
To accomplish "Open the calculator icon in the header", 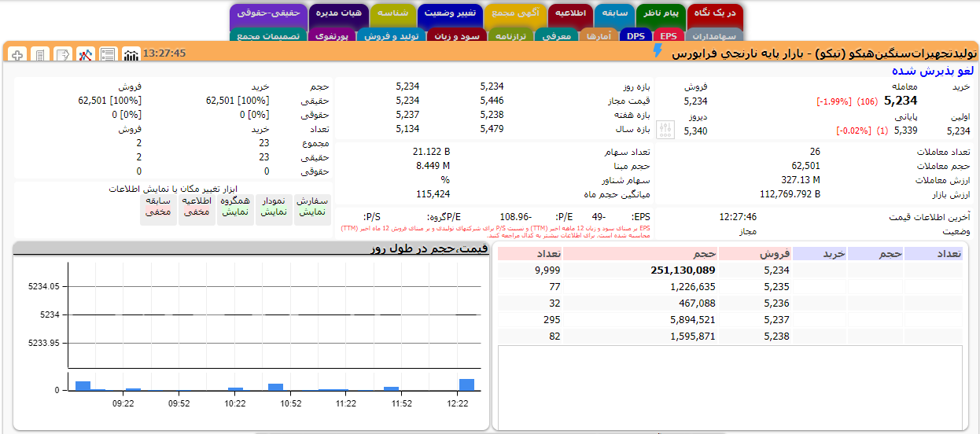I will (39, 54).
